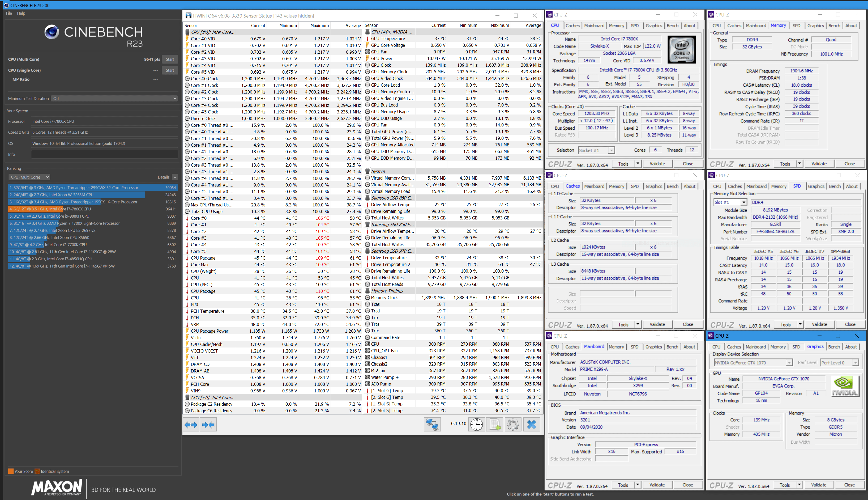Switch to Bench tab in CPU-Z CPU window
This screenshot has height=500, width=868.
tap(672, 26)
